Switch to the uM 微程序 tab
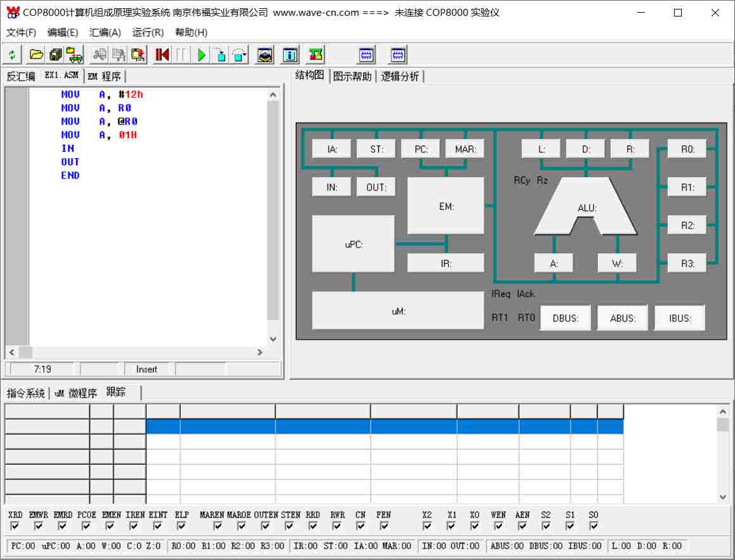Viewport: 735px width, 560px height. pyautogui.click(x=76, y=393)
